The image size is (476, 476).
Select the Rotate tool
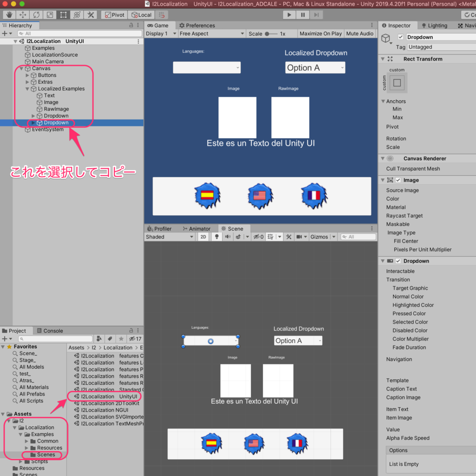[x=36, y=15]
